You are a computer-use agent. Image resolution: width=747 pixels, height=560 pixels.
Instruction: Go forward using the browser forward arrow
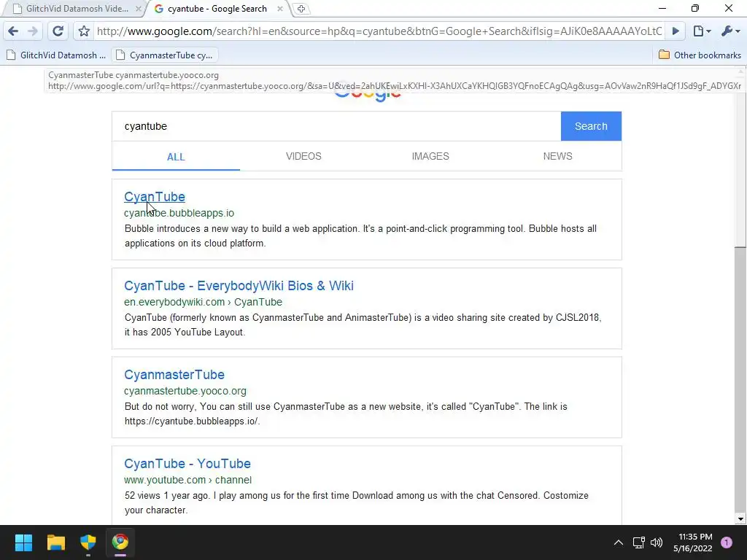coord(32,31)
